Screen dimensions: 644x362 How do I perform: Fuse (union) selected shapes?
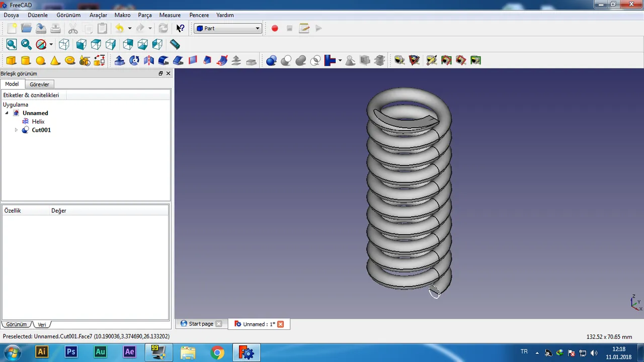tap(301, 61)
